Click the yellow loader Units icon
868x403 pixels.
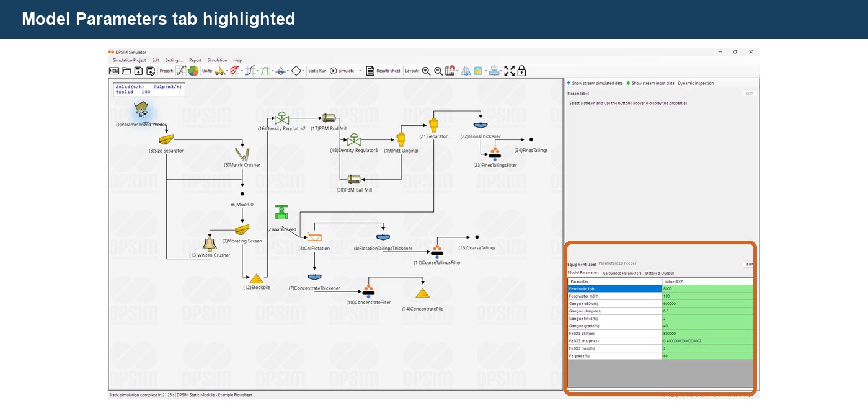219,71
